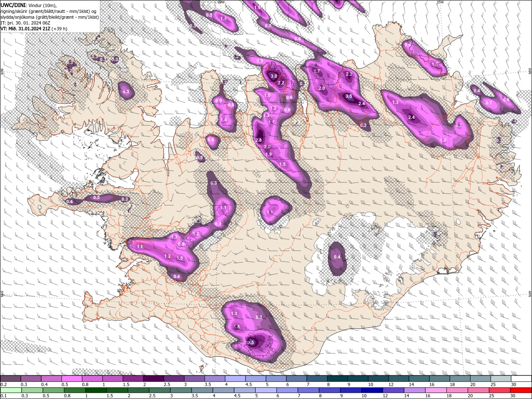532x399 pixels.
Task: Click the 15W longitude label at the top
Action: [441, 2]
